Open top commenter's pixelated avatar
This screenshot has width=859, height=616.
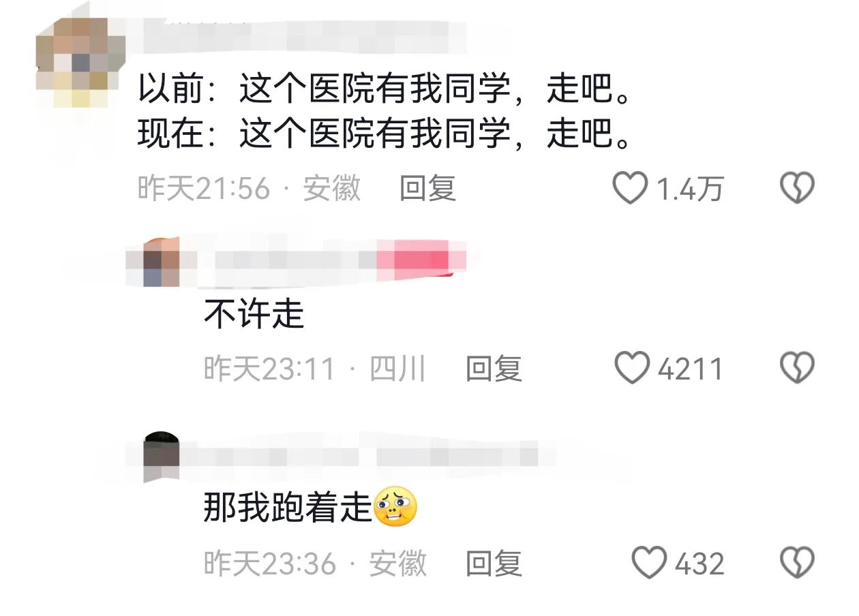tap(80, 63)
